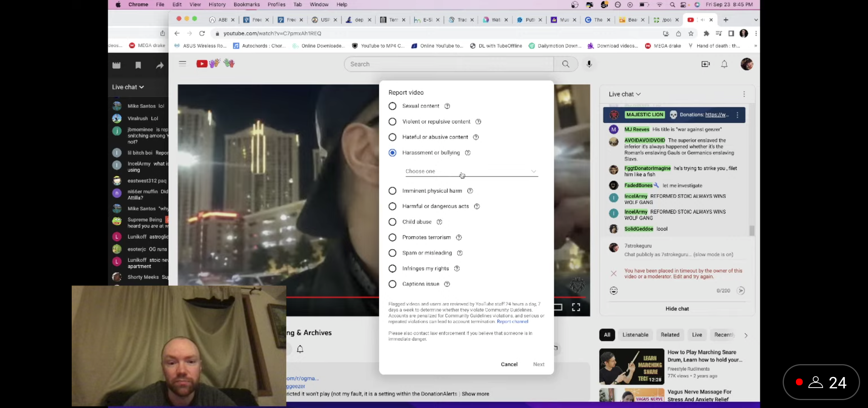Pick Imminent physical harm option
Viewport: 868px width, 408px height.
click(x=392, y=191)
